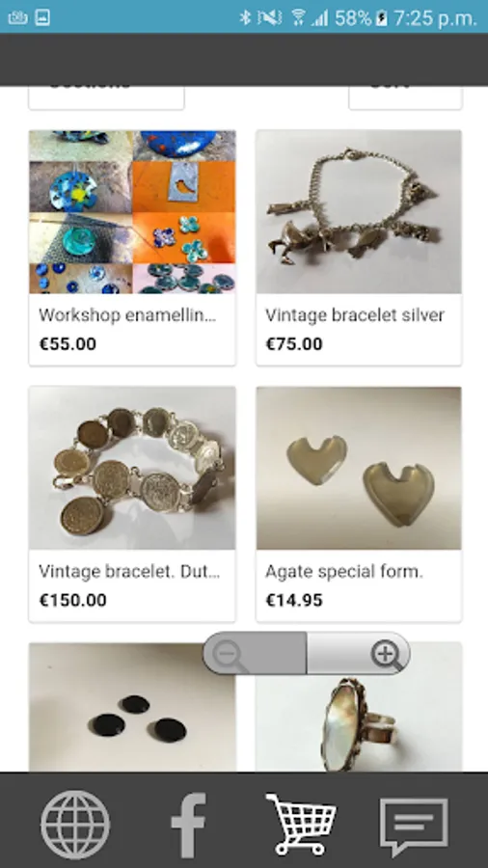Select the Agate special form title
The image size is (488, 868).
point(344,571)
